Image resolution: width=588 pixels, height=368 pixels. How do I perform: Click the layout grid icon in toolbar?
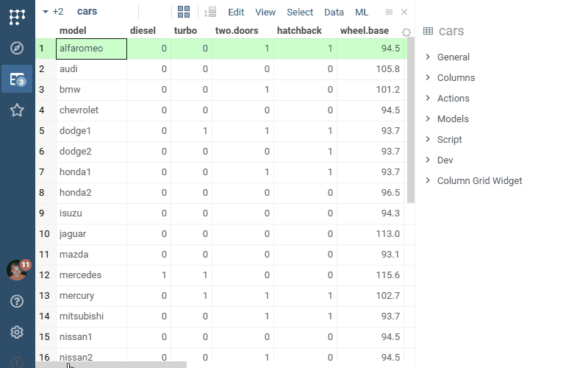click(x=184, y=12)
